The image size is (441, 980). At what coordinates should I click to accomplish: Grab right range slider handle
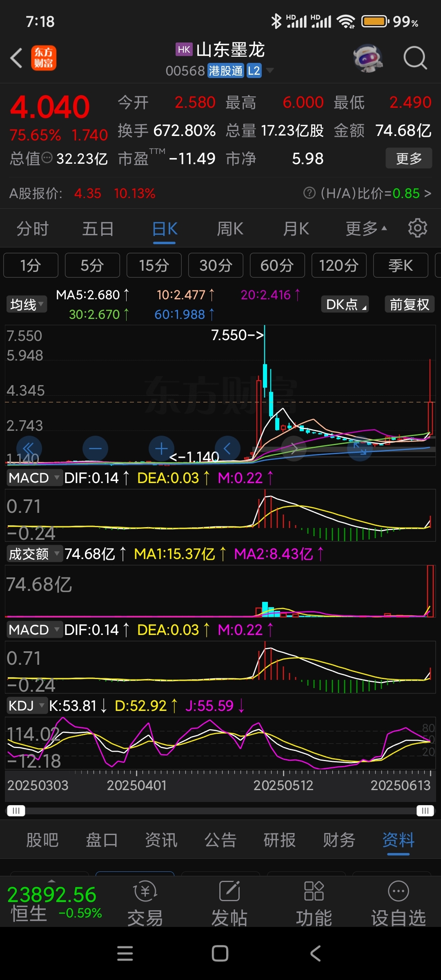[425, 811]
